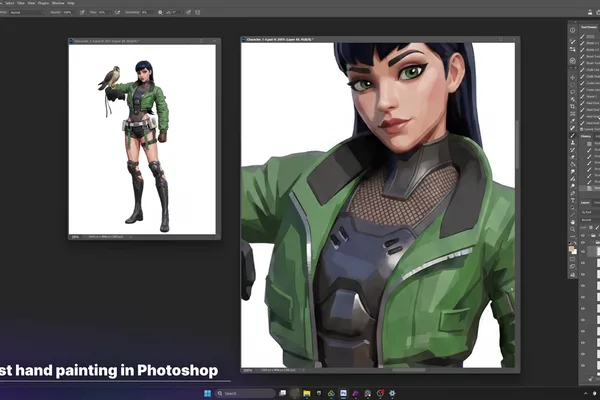
Task: Toggle visibility of the nested second group
Action: point(583,242)
